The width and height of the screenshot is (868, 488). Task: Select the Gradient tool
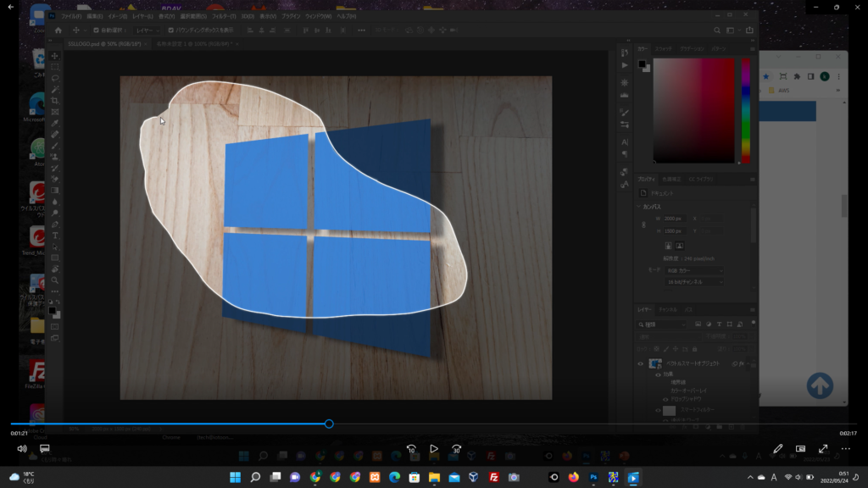point(55,191)
